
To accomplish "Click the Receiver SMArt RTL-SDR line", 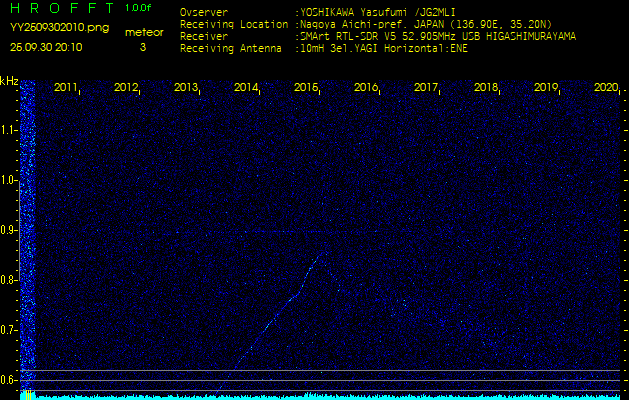I will coord(436,36).
